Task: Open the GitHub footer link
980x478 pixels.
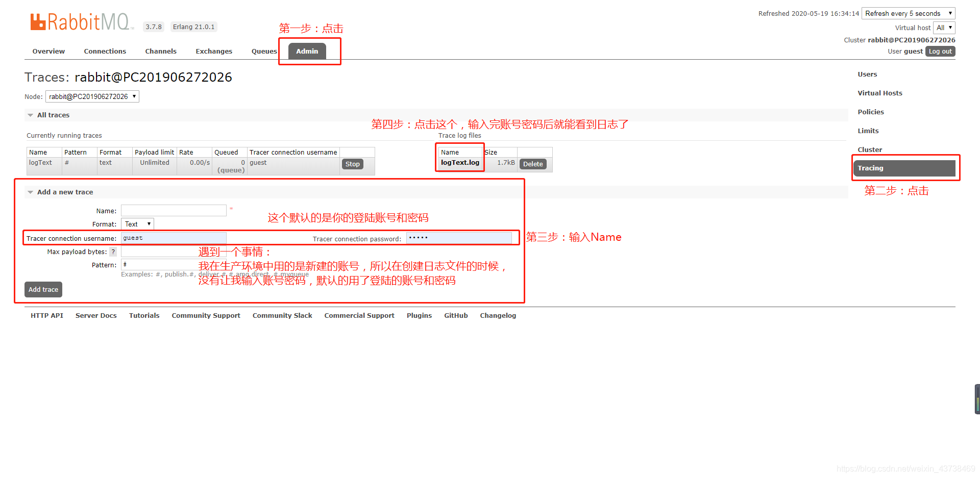Action: tap(456, 315)
